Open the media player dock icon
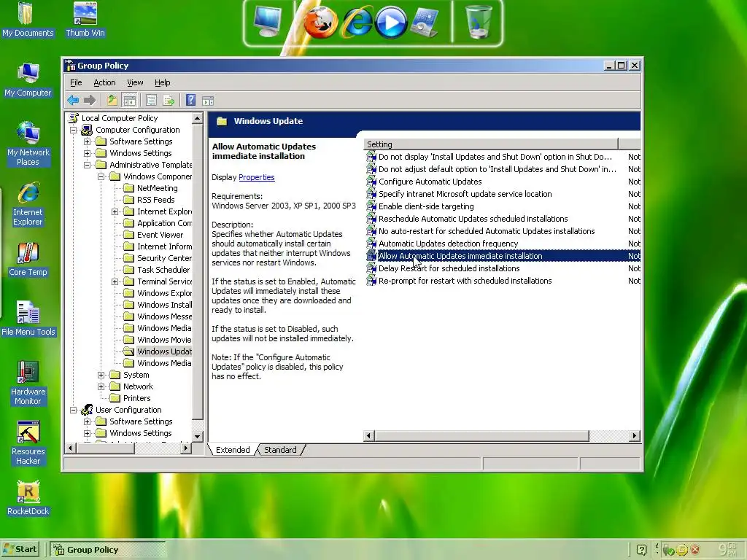 (391, 23)
